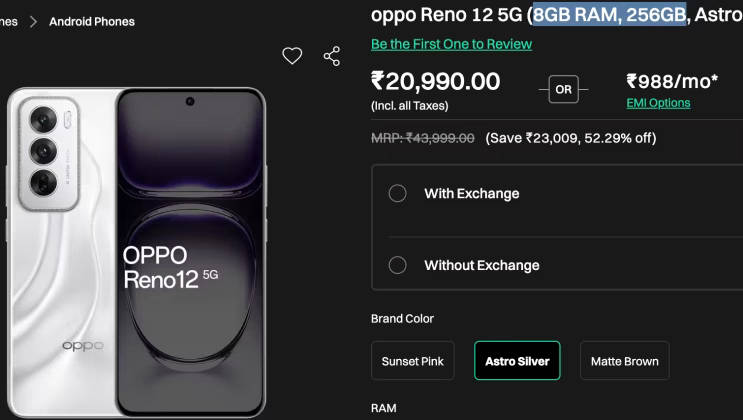Viewport: 743px width, 420px height.
Task: Click the Brand Color label
Action: click(402, 319)
